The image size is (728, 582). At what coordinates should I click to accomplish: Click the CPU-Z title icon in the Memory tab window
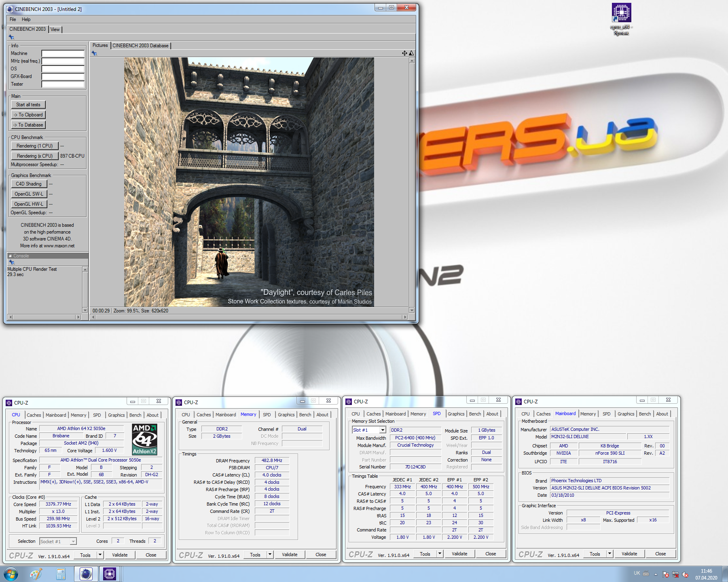click(x=179, y=402)
